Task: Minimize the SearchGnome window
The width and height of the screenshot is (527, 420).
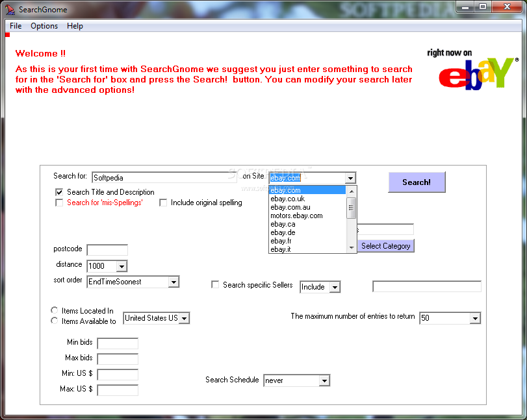Action: point(465,6)
